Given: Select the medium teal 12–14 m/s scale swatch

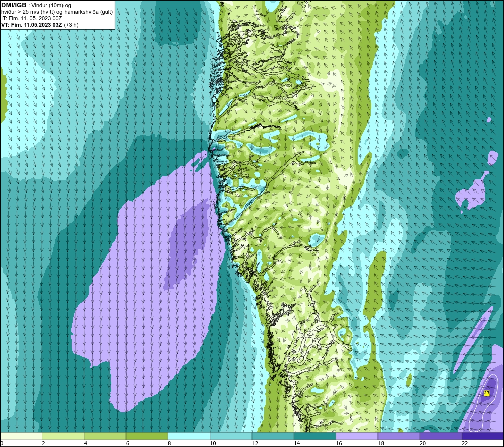Looking at the screenshot, I should (273, 436).
